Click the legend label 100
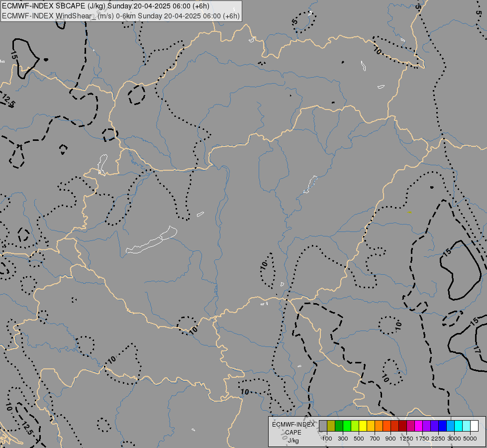This screenshot has height=448, width=487. tap(327, 439)
